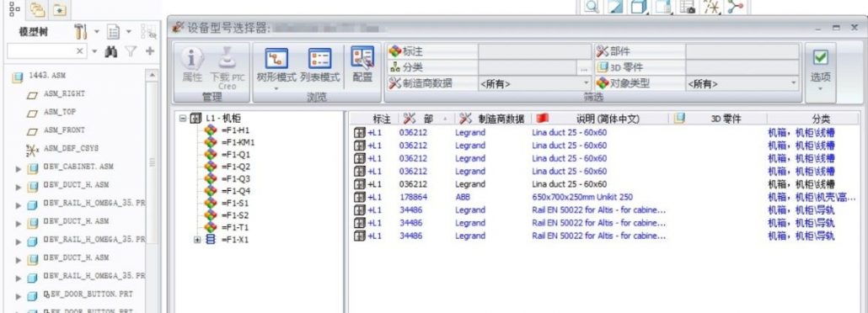Sort by the 说明 (简体中文) column header

601,119
